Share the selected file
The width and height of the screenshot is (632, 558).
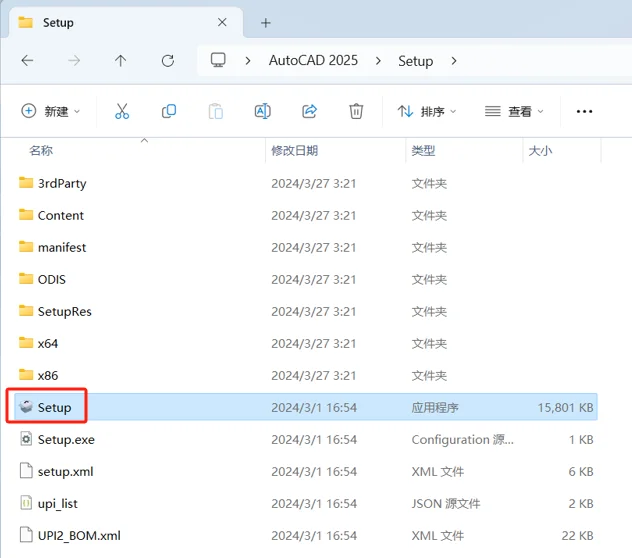pyautogui.click(x=309, y=111)
